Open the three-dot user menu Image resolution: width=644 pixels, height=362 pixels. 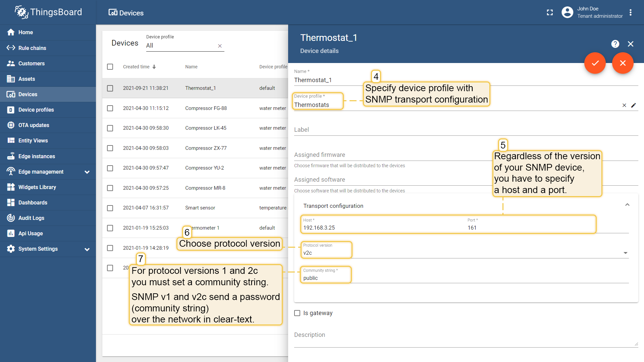(x=631, y=12)
